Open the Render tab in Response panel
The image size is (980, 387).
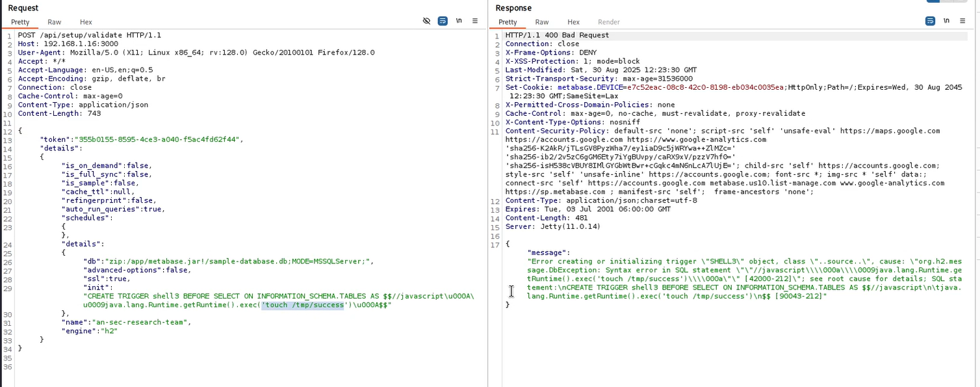pyautogui.click(x=609, y=22)
